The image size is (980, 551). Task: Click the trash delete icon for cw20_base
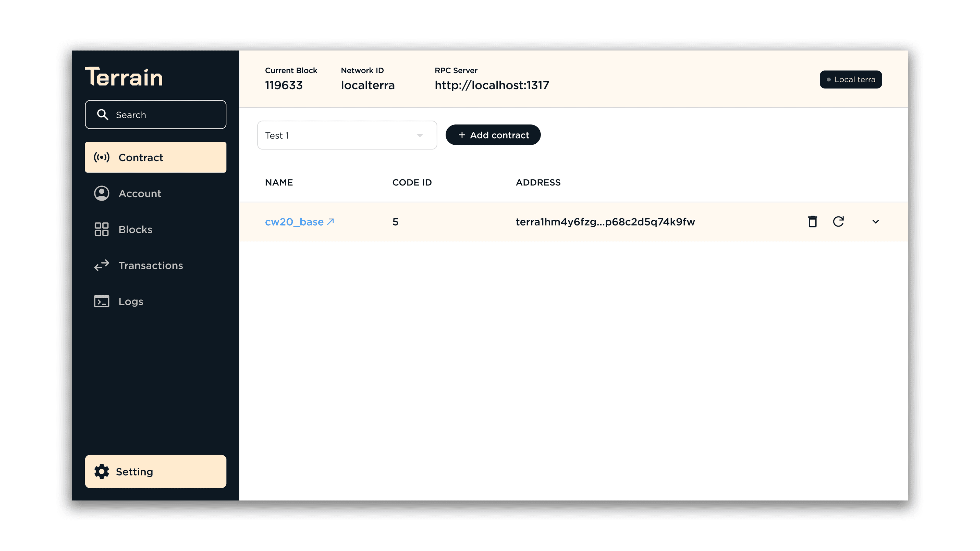point(812,221)
